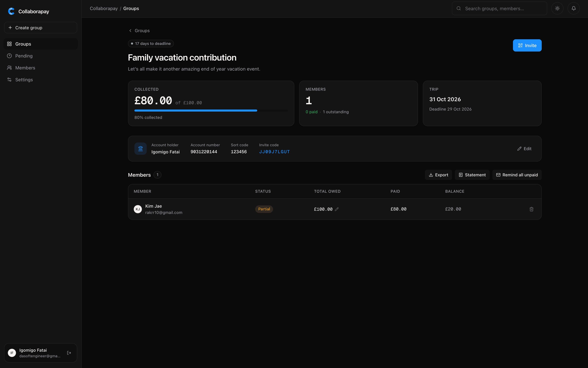Click the logout icon beside Igomigo Fatai

69,353
